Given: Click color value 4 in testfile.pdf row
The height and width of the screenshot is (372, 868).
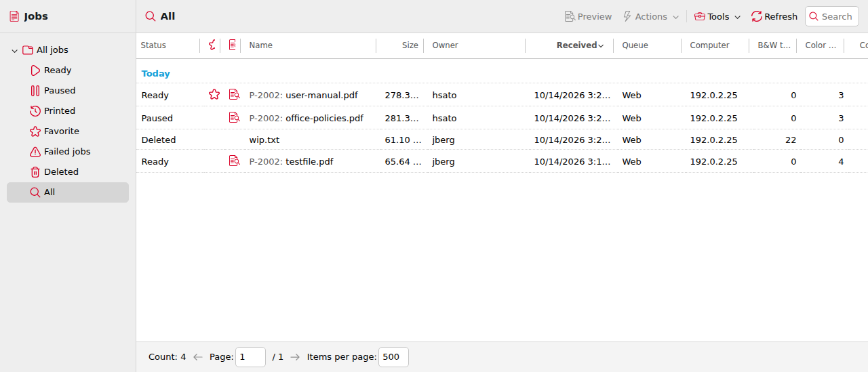Looking at the screenshot, I should (x=841, y=162).
